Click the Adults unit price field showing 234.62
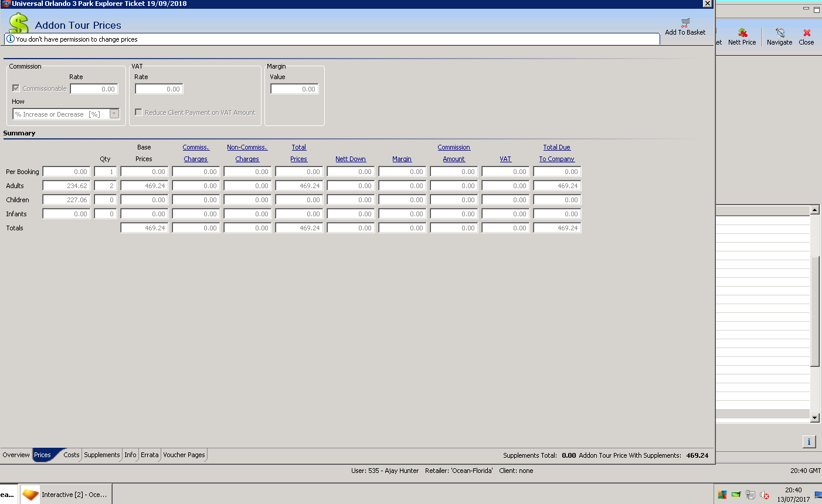The width and height of the screenshot is (822, 504). [x=66, y=186]
